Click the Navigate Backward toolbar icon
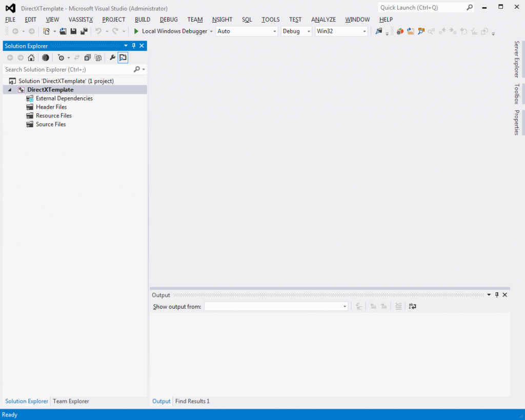Screen dimensions: 525x420 15,31
